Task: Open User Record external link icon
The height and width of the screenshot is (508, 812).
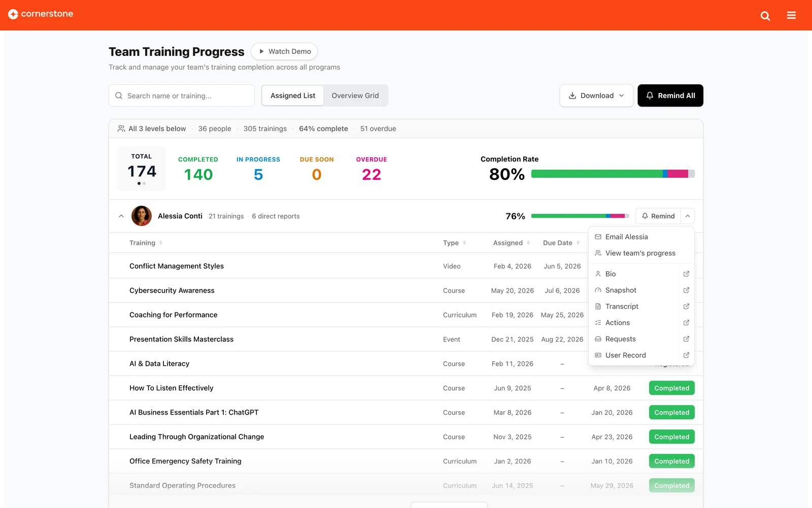Action: click(686, 355)
